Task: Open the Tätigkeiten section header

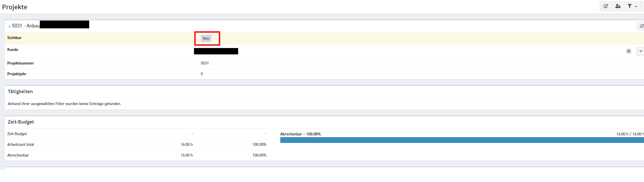Action: [x=20, y=91]
